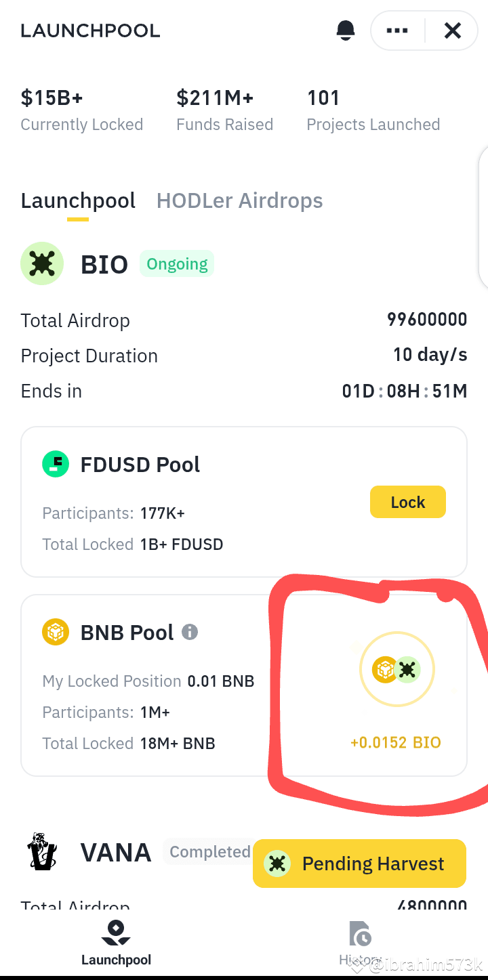Claim BIO rewards via circular harvest icon
Viewport: 488px width, 980px height.
click(x=396, y=670)
